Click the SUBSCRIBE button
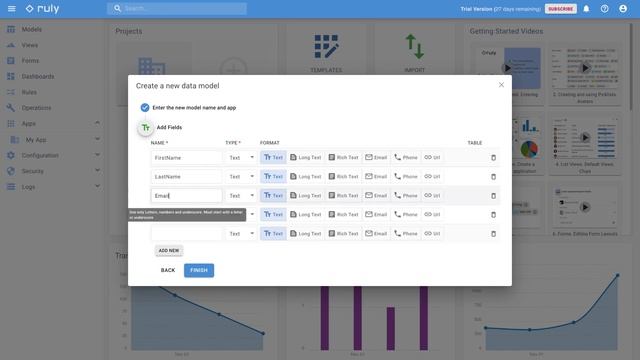 (560, 9)
